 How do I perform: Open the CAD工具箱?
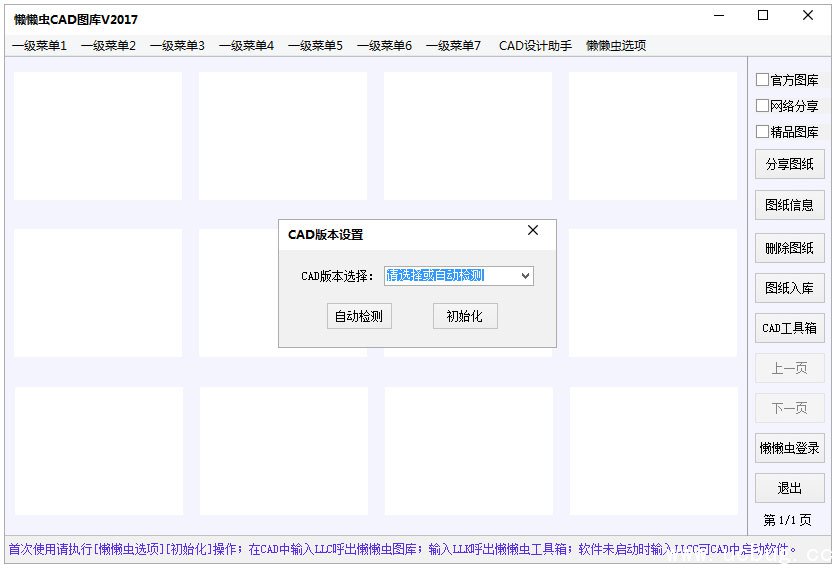[x=789, y=328]
